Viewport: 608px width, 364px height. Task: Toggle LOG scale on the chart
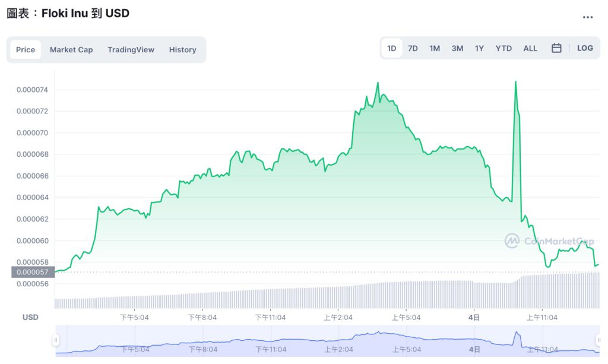pos(585,48)
